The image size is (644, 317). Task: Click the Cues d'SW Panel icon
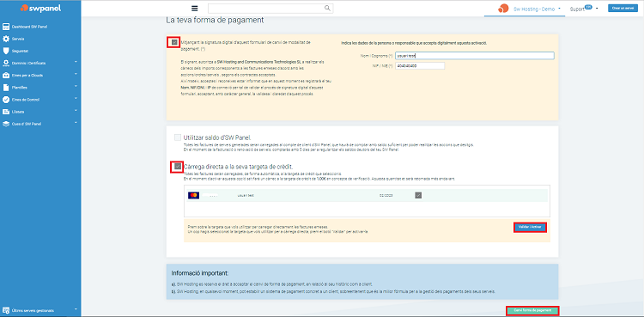pos(6,124)
